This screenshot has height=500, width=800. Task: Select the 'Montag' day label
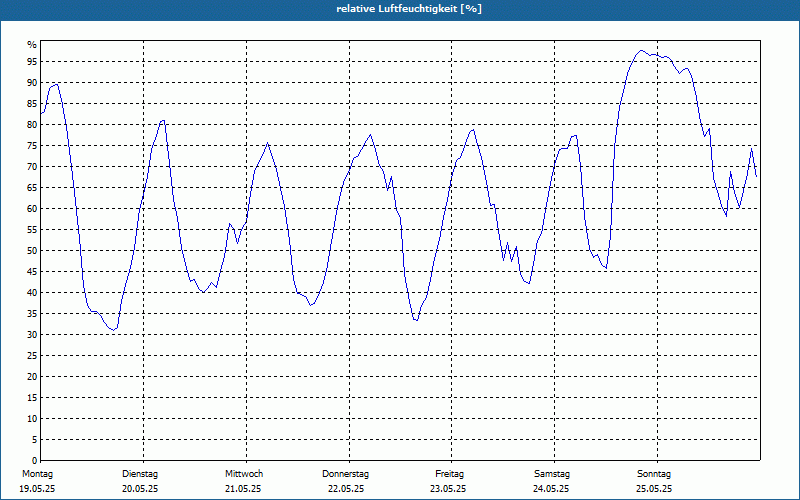[x=37, y=474]
